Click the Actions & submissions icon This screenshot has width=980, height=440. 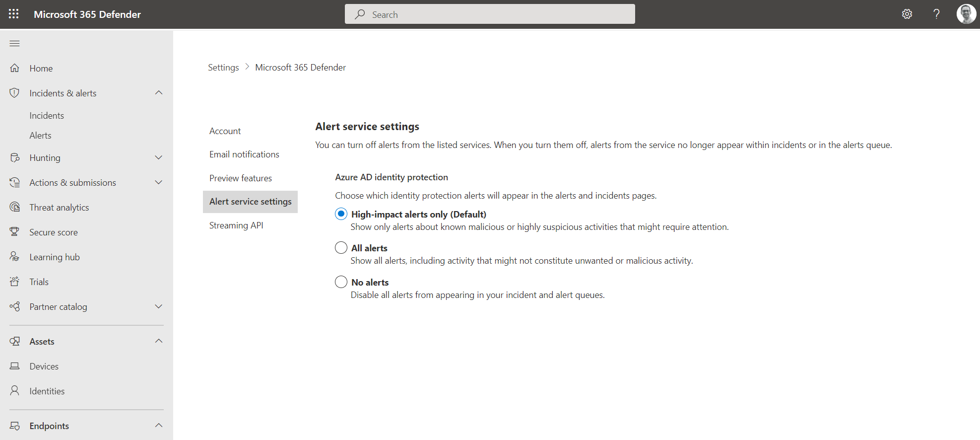click(15, 182)
